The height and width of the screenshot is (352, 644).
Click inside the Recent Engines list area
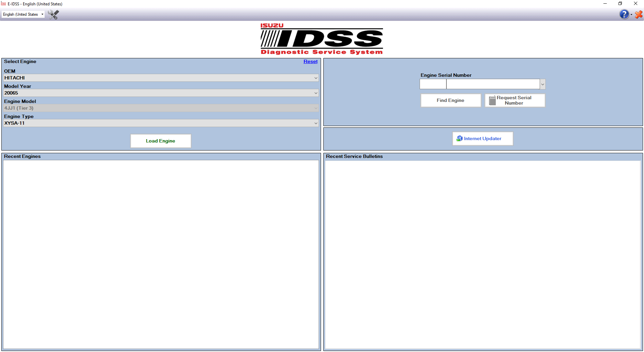[x=161, y=254]
